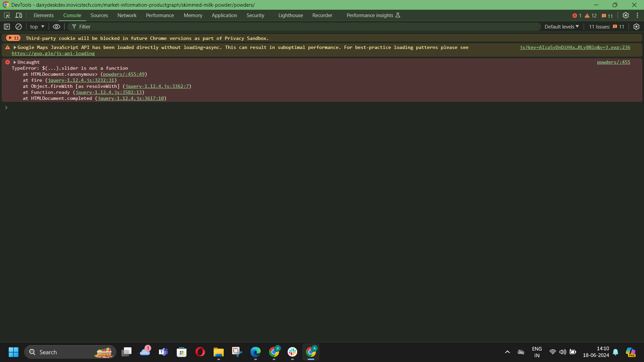Open Microsoft Edge from the taskbar
Screen dimensions: 644x362
click(255, 352)
